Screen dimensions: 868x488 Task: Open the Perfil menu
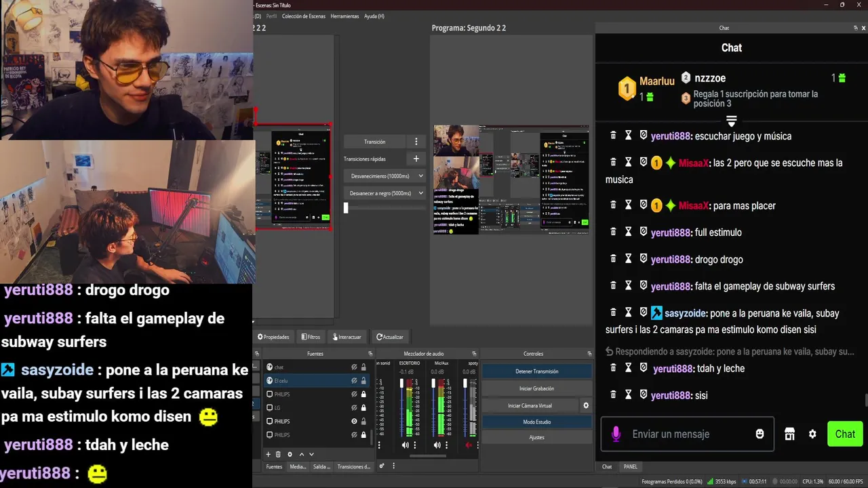pos(271,16)
